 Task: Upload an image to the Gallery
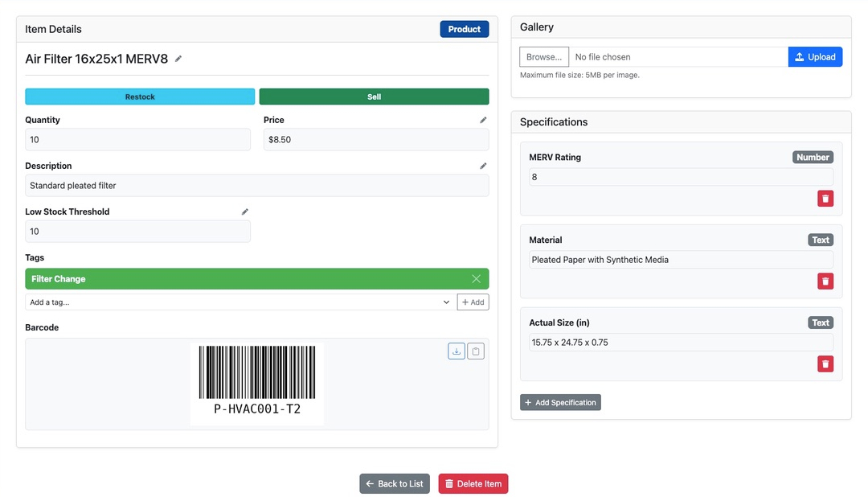[x=815, y=56]
